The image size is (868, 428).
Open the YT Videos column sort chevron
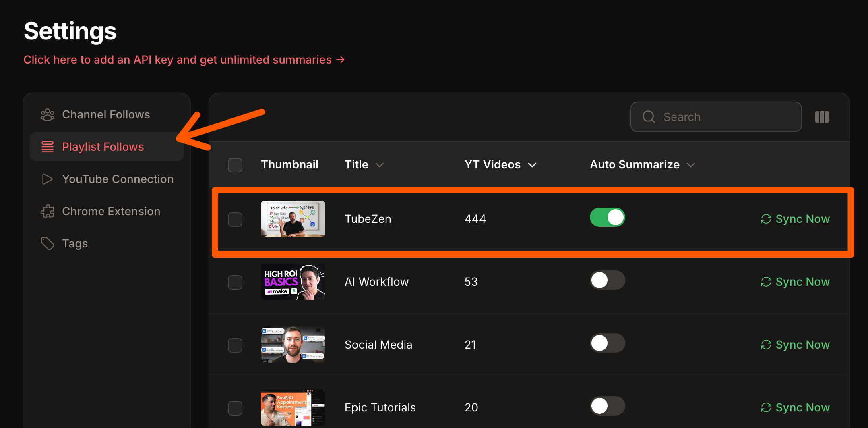pos(532,165)
